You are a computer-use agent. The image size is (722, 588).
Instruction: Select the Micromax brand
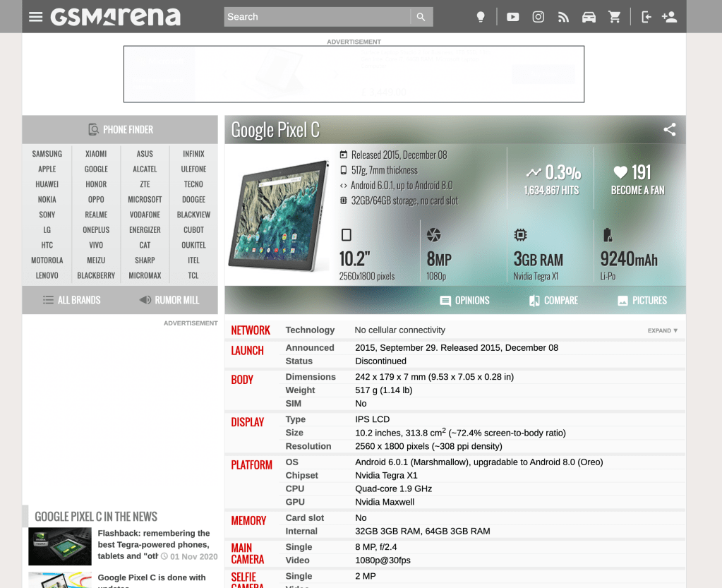(145, 275)
